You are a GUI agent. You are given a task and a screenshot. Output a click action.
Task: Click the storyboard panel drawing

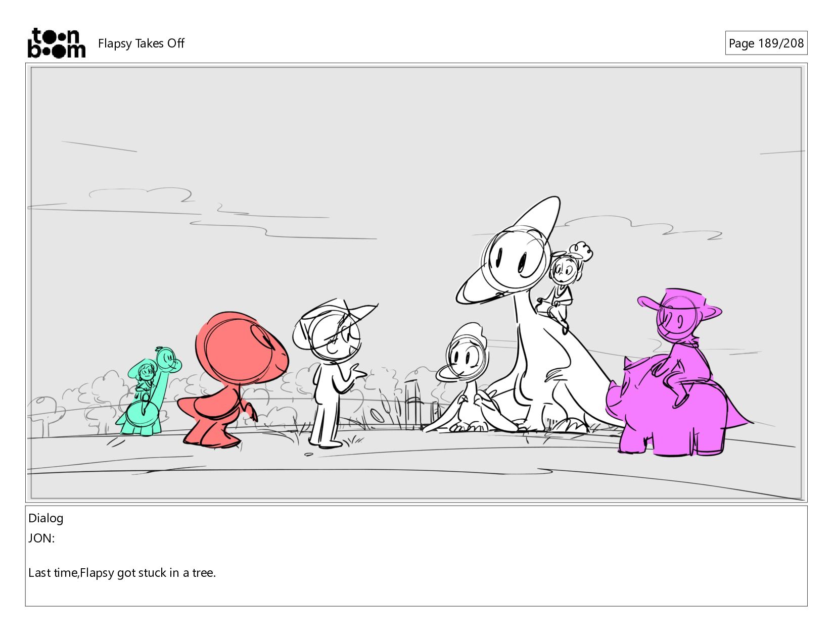(416, 283)
